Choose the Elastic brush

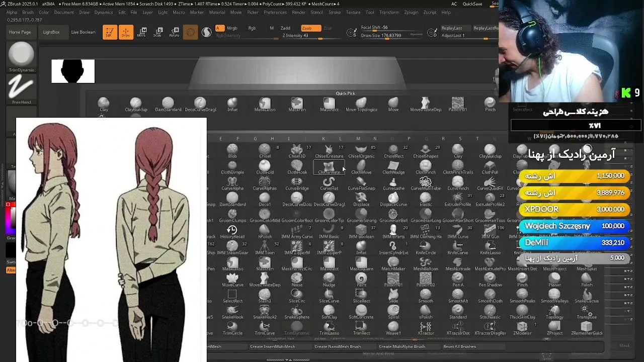[426, 200]
